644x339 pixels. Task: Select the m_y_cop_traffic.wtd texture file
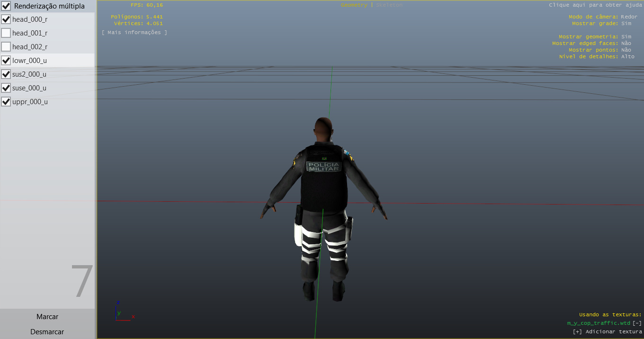click(x=599, y=323)
